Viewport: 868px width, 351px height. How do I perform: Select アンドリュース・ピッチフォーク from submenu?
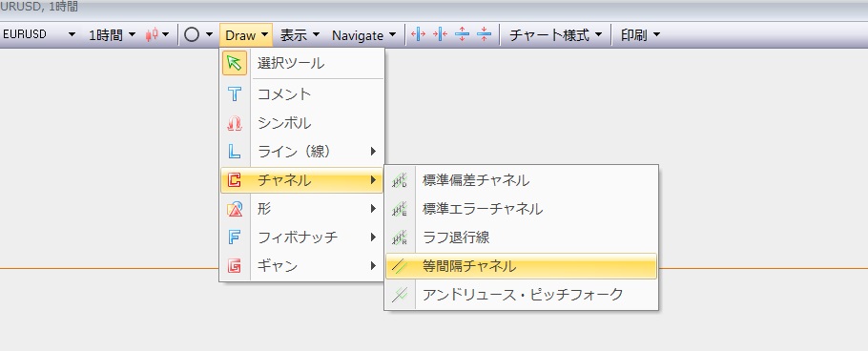pos(521,295)
